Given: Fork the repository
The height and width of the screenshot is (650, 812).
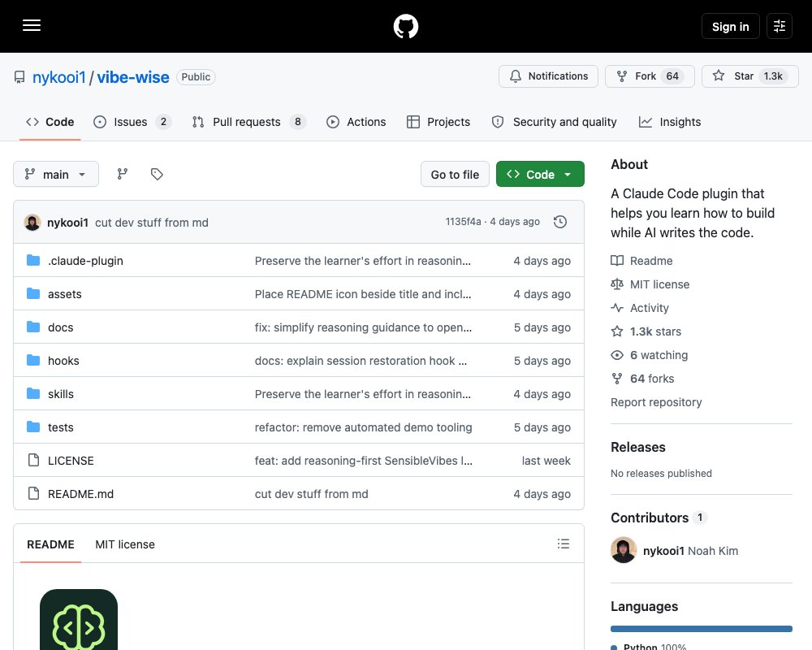Looking at the screenshot, I should click(650, 76).
